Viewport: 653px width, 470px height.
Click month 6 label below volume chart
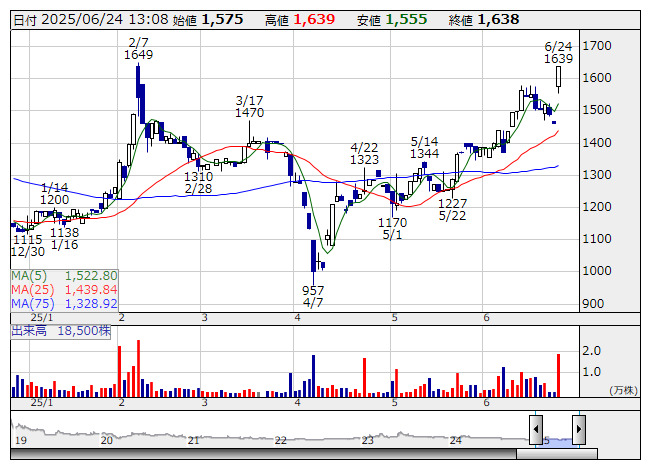coord(486,403)
